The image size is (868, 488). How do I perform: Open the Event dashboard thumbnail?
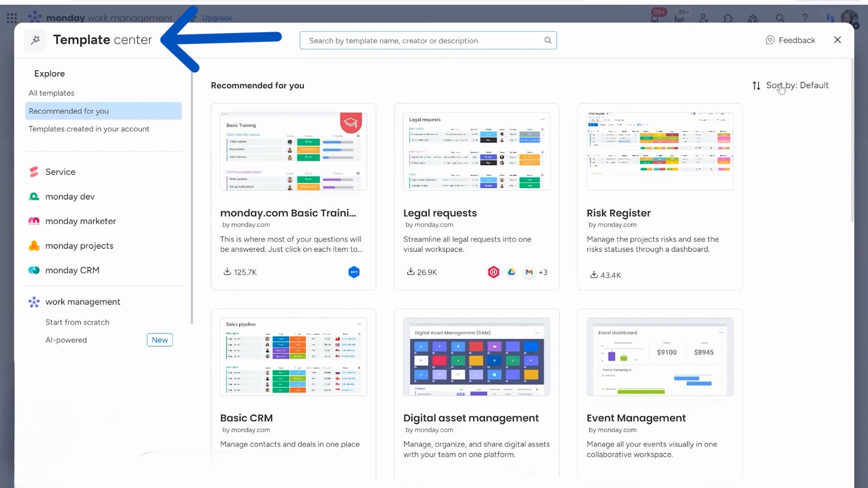(x=660, y=357)
